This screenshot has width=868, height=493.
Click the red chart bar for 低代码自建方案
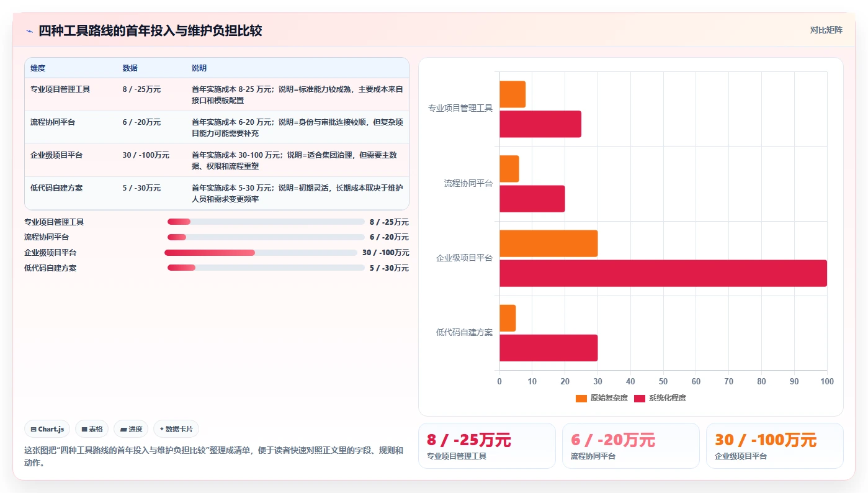tap(548, 348)
